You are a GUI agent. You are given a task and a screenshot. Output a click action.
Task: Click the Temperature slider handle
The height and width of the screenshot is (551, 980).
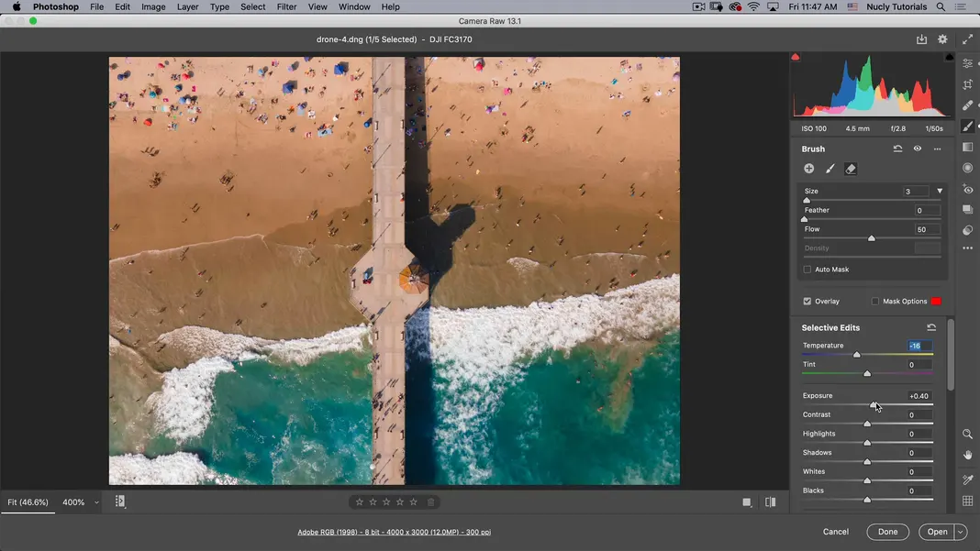pos(857,355)
